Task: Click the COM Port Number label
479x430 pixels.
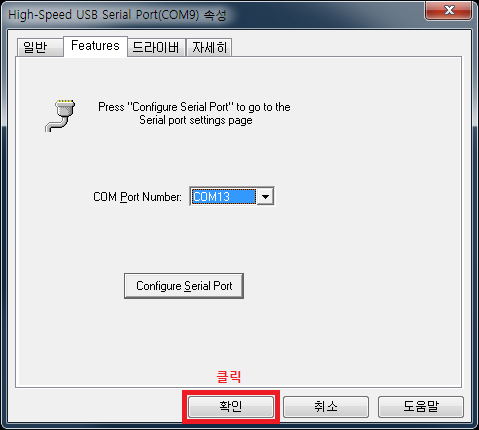Action: (x=137, y=197)
